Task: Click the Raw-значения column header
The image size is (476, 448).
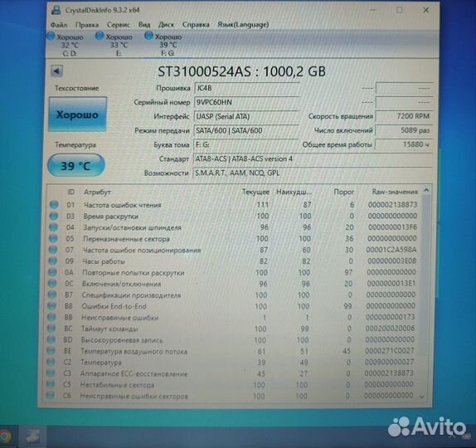Action: coord(395,192)
